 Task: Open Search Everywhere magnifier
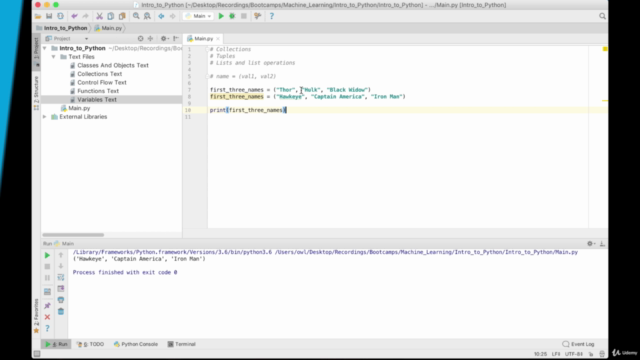tap(602, 16)
